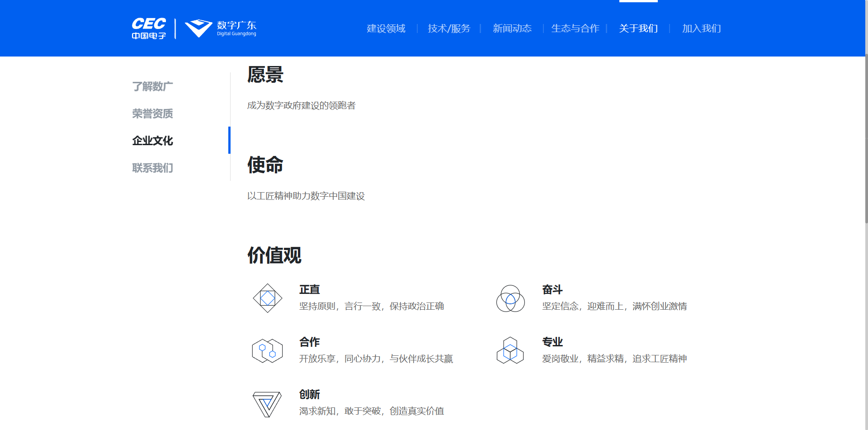The width and height of the screenshot is (868, 430).
Task: Go to 联系我们 in the sidebar
Action: click(x=152, y=168)
